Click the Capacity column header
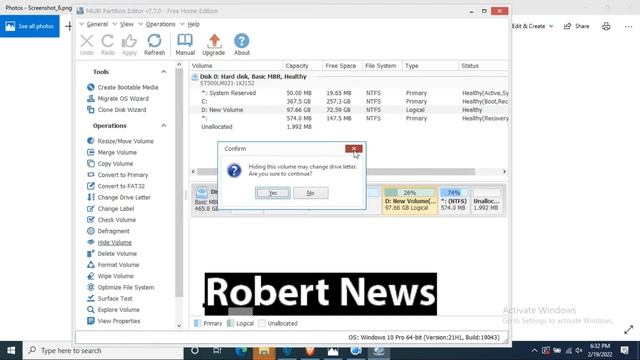 tap(302, 66)
